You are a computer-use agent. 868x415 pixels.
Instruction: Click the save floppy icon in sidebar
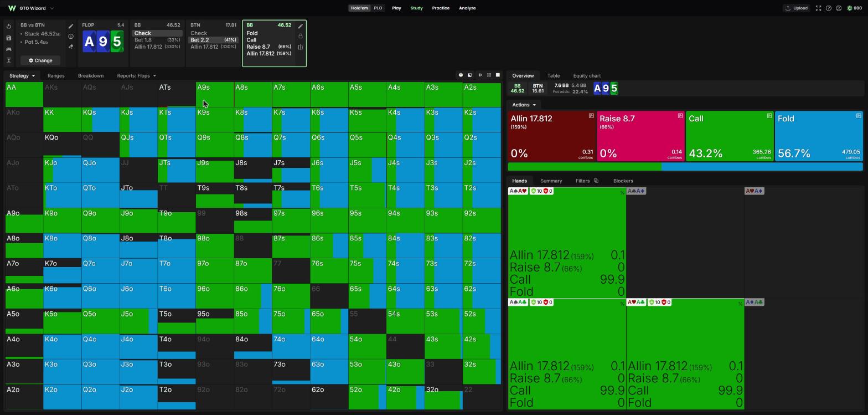coord(9,38)
